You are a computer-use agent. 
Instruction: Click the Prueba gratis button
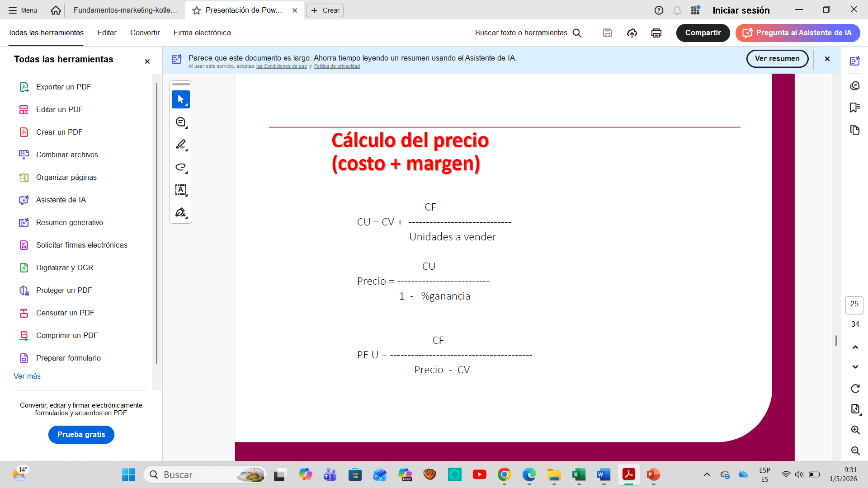pyautogui.click(x=81, y=434)
